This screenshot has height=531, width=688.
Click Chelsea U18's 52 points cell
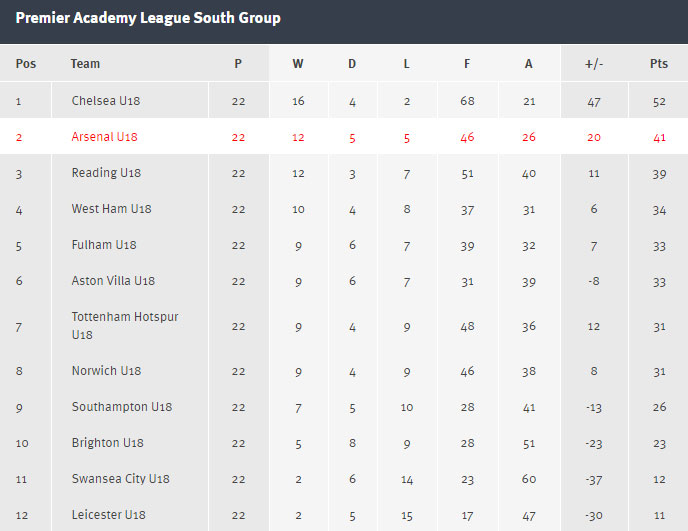(x=658, y=101)
